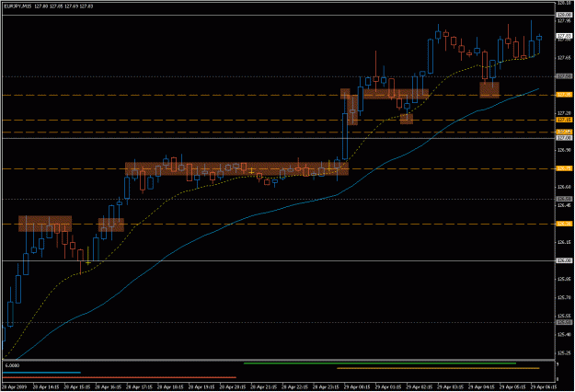The image size is (575, 392).
Task: Click the 28 Apr 23:15 time label
Action: coord(326,386)
